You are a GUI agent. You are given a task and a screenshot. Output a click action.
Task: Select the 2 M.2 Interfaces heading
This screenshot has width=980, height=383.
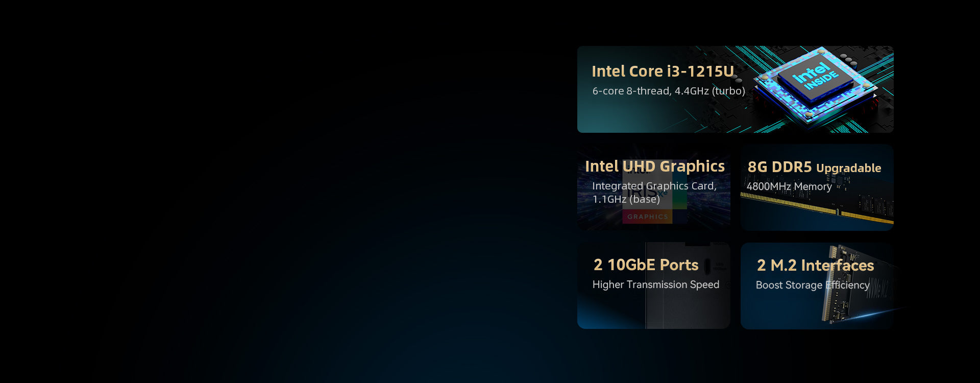click(x=815, y=266)
